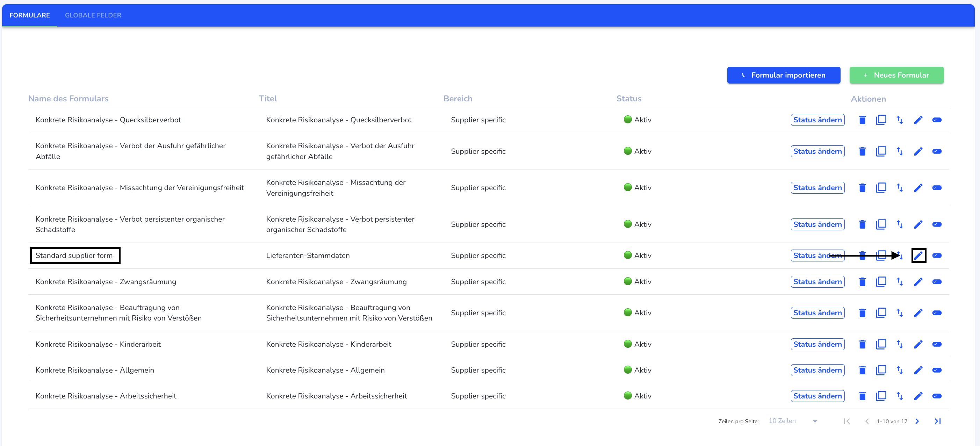Edit the Missachtung der Vereinigungsfreiheit form
This screenshot has width=980, height=446.
click(918, 188)
